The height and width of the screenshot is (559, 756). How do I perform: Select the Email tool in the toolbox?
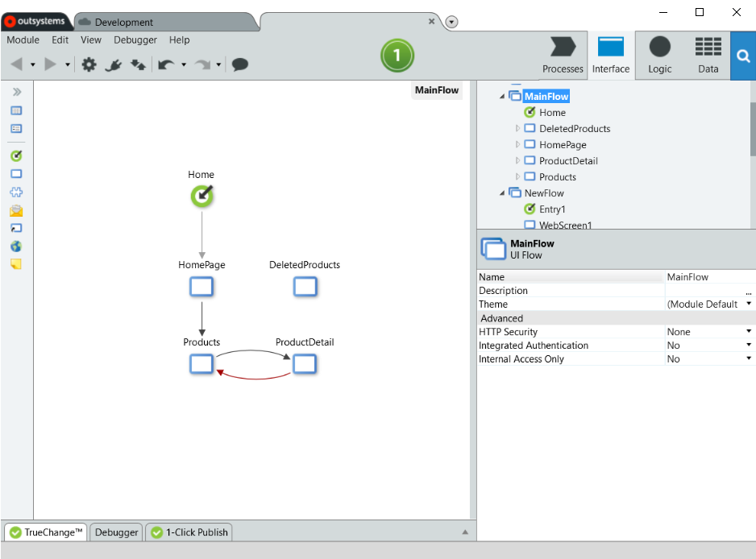pos(15,209)
